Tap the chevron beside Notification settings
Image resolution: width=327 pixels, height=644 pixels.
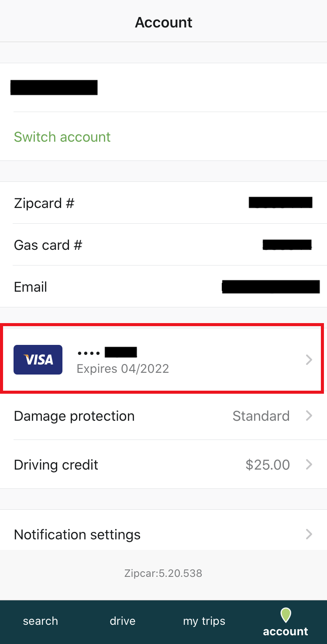(x=309, y=534)
